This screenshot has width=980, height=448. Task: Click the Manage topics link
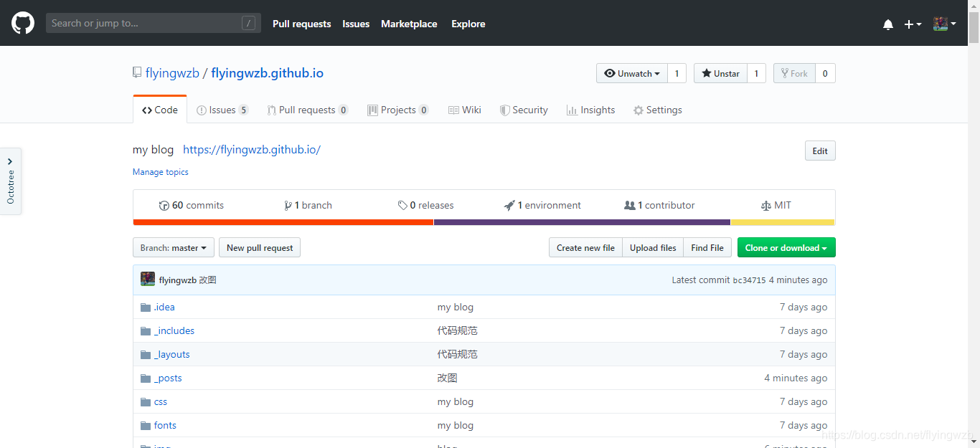click(161, 172)
